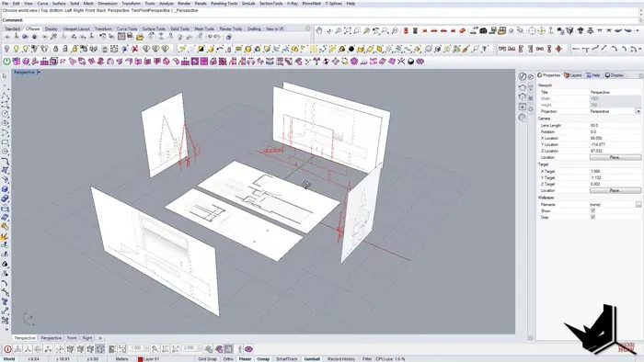
Task: Click the purple eye icon in bottom toolbar
Action: click(x=248, y=349)
